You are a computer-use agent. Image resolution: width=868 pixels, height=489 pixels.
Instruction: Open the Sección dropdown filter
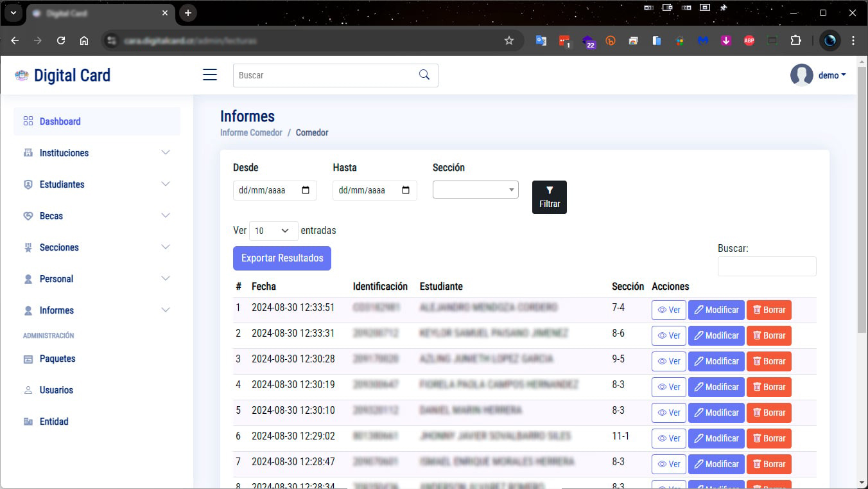[475, 190]
